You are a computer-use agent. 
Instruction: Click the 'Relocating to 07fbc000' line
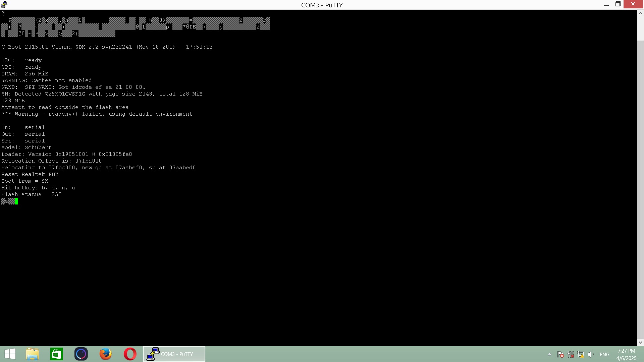99,168
